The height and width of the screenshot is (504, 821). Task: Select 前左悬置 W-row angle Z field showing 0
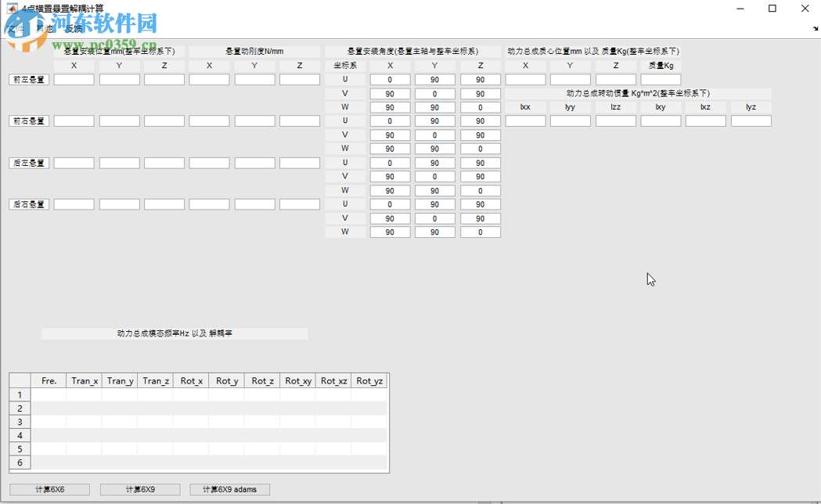(480, 107)
